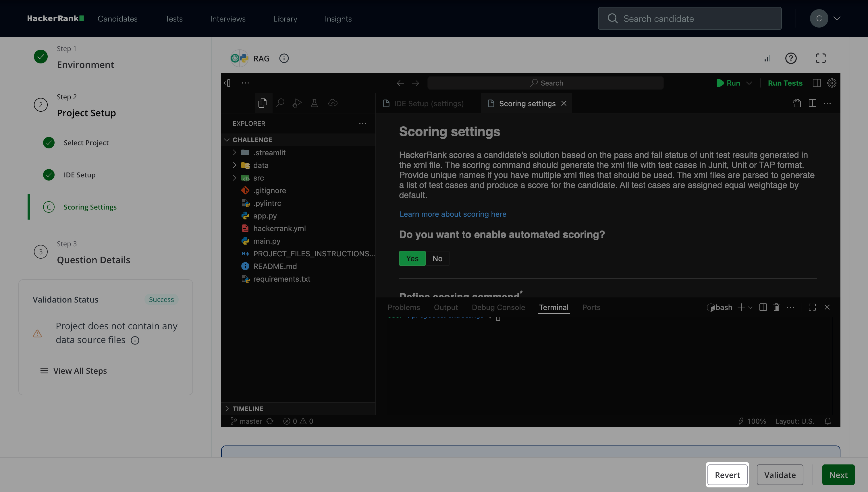Click the signal bars icon near help
Viewport: 868px width, 492px height.
point(767,59)
